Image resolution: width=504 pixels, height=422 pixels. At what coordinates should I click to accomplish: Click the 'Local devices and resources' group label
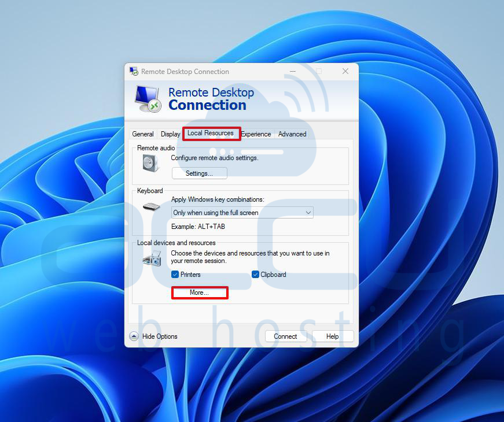176,243
